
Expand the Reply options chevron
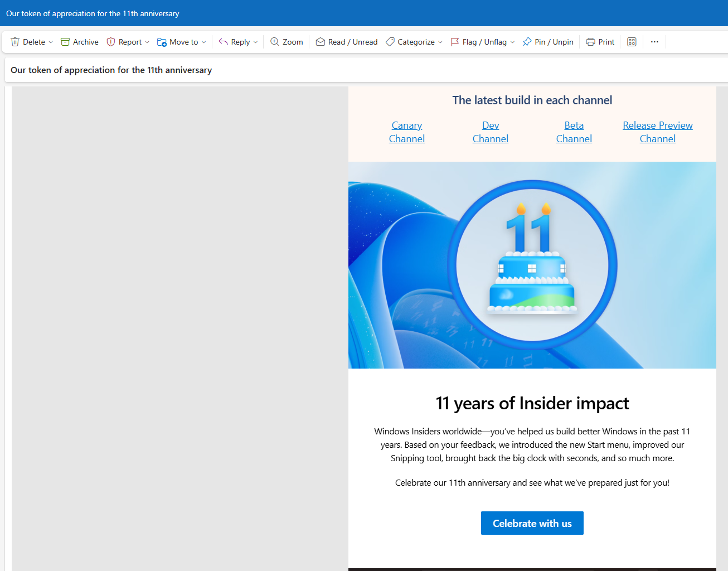coord(256,42)
